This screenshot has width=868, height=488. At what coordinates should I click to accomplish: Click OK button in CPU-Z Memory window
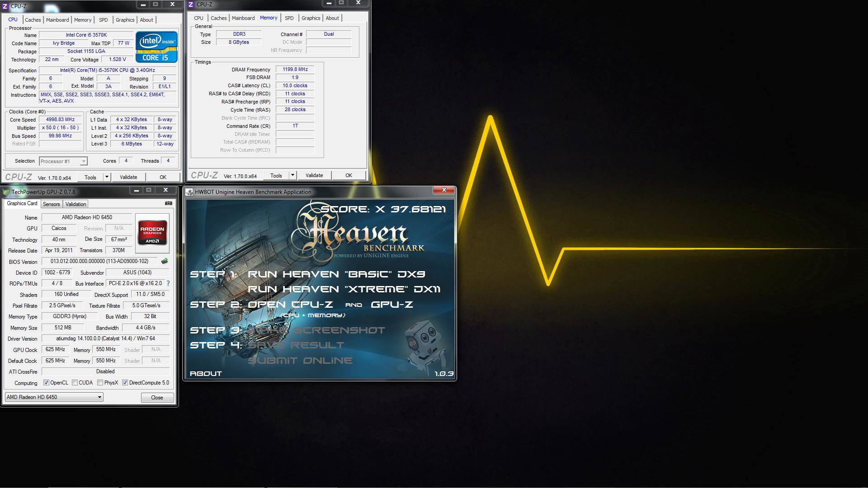click(349, 175)
